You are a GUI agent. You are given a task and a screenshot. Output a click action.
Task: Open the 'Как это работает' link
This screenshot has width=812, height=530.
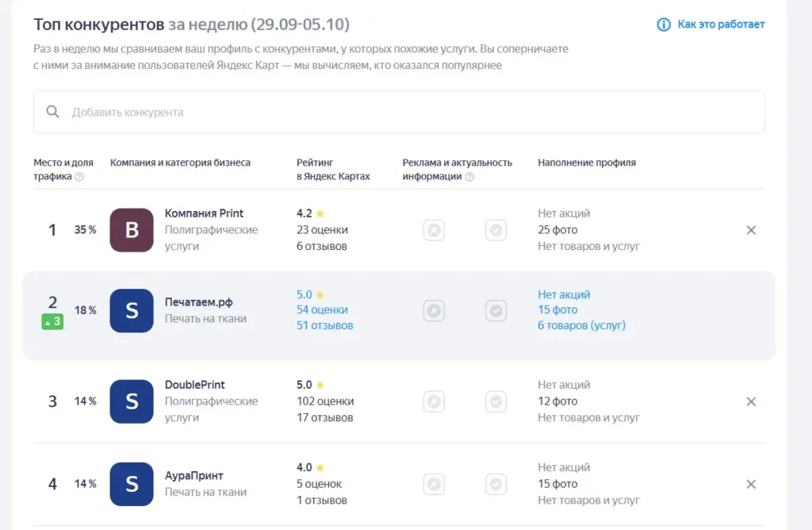(x=721, y=25)
